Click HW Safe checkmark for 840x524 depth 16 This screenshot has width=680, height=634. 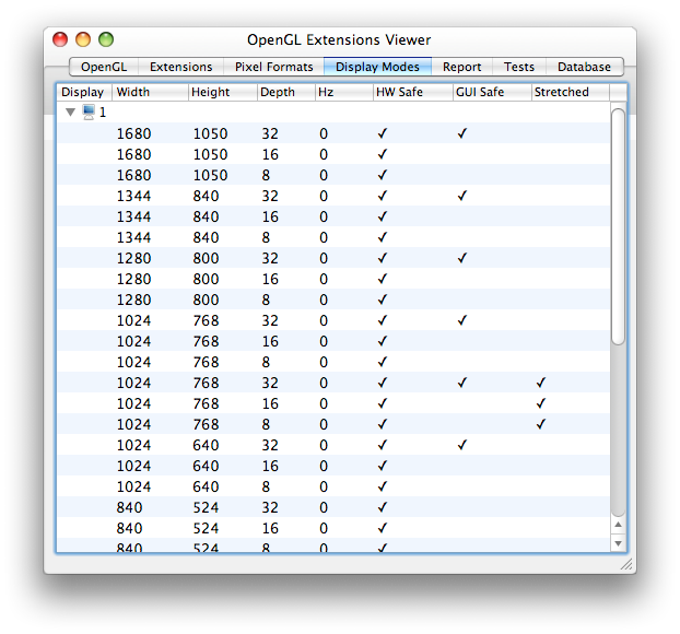(382, 529)
